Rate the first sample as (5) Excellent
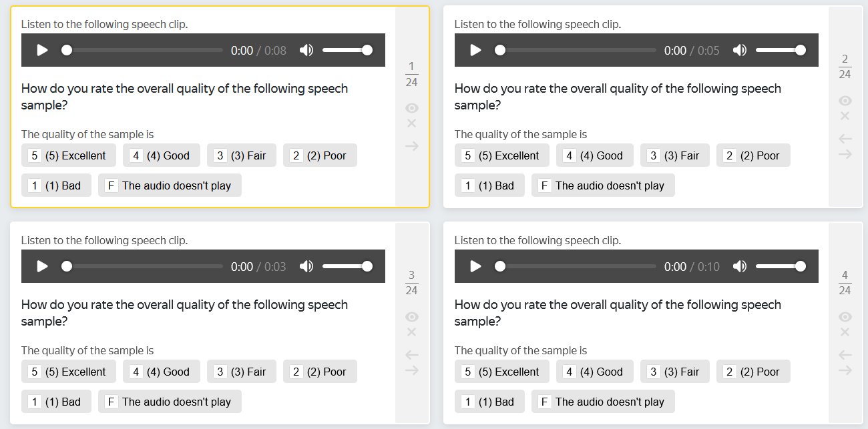The width and height of the screenshot is (868, 429). [x=68, y=155]
